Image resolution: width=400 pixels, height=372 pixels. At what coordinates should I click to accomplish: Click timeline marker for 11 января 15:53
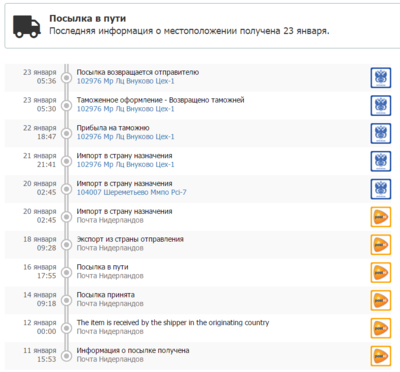67,356
